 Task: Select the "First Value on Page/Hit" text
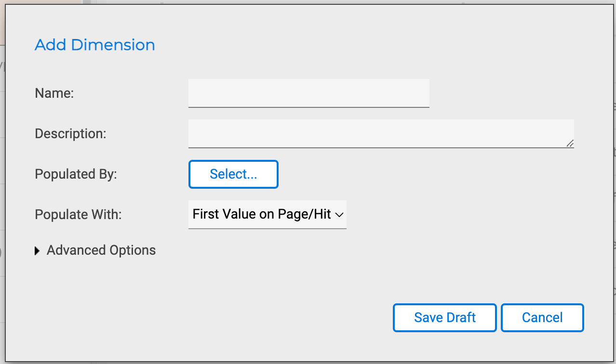click(262, 214)
